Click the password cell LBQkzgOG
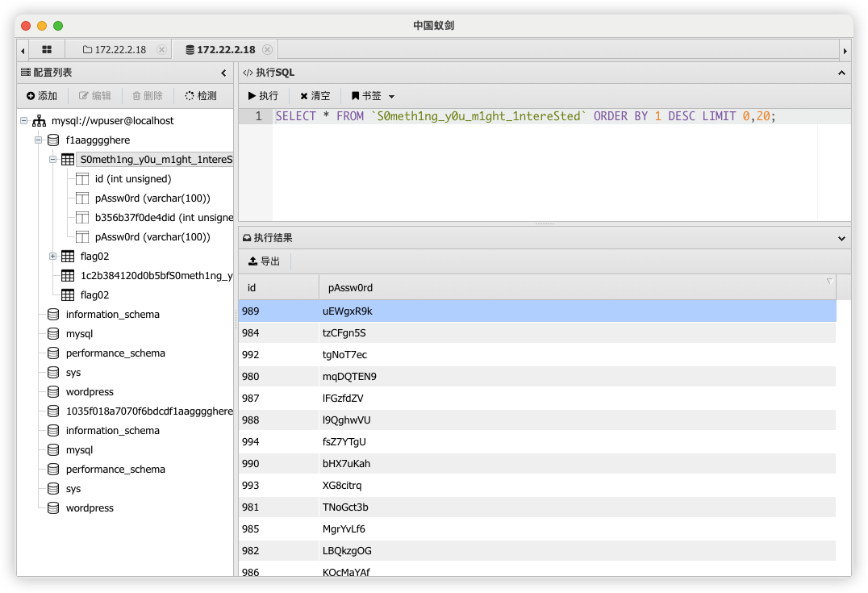Screen dimensions: 868x593 click(578, 551)
